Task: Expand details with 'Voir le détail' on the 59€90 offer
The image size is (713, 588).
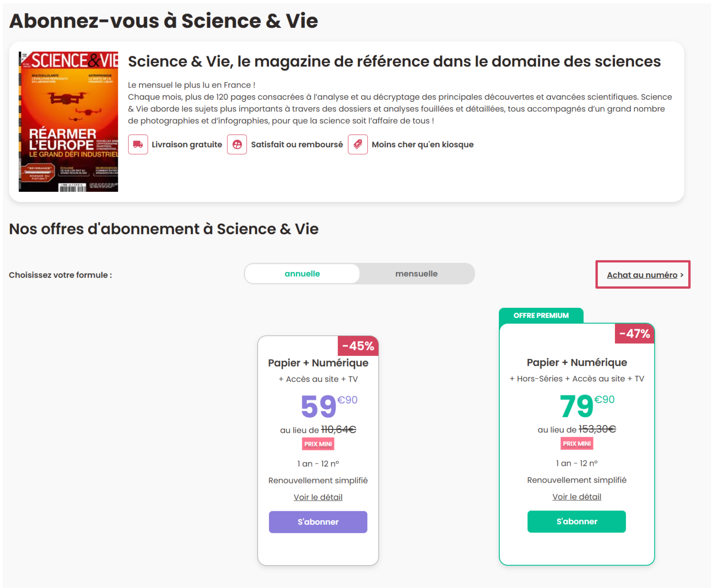Action: pos(318,497)
